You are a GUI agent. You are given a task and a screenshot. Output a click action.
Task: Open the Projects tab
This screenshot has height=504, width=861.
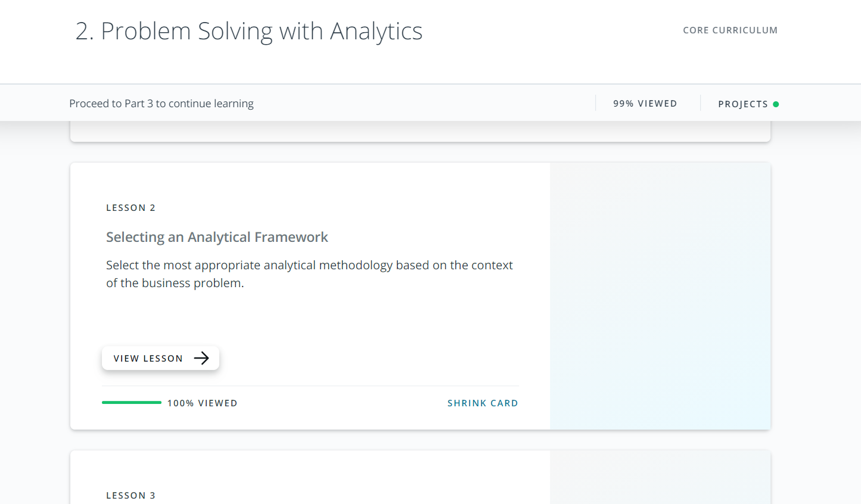point(742,104)
